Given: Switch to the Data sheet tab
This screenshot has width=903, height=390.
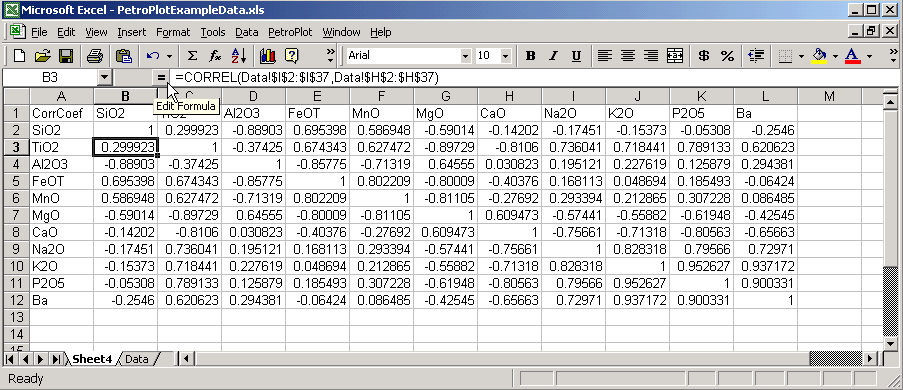Looking at the screenshot, I should pyautogui.click(x=136, y=359).
